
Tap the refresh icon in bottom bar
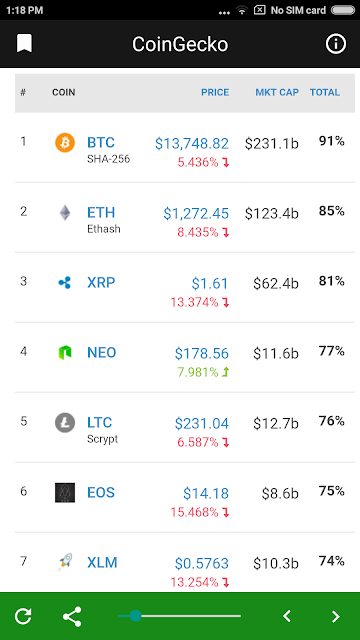(23, 616)
